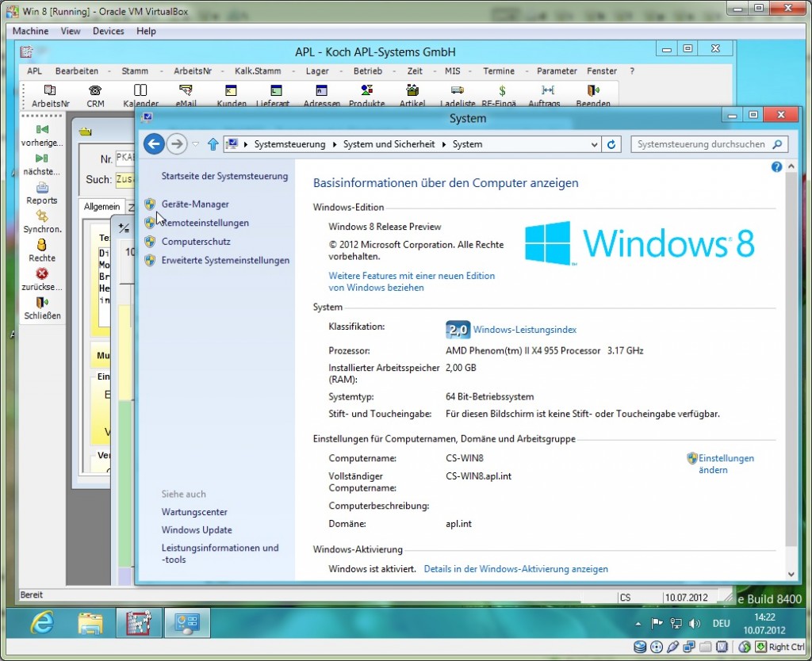Viewport: 812px width, 661px height.
Task: Click Einstellungen ändern link
Action: [726, 464]
